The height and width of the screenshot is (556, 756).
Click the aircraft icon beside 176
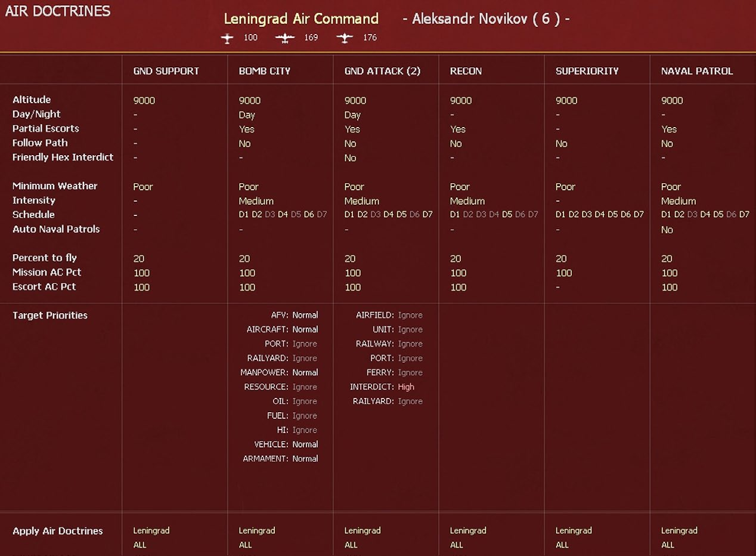pyautogui.click(x=344, y=38)
